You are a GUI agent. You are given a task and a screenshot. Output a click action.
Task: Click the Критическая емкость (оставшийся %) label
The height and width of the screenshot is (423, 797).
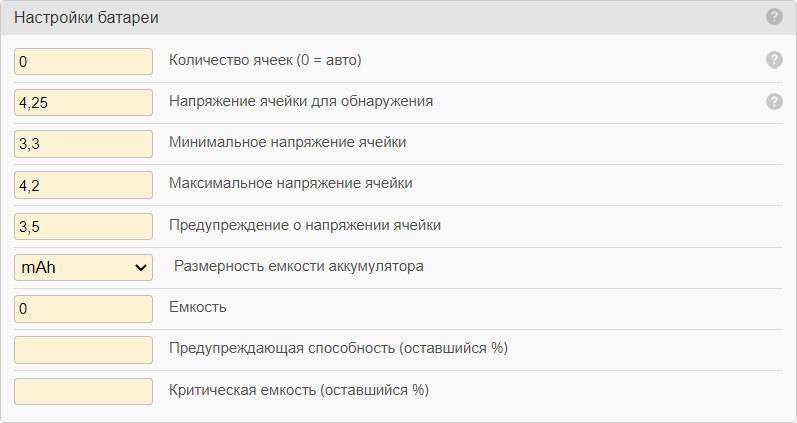pos(299,390)
